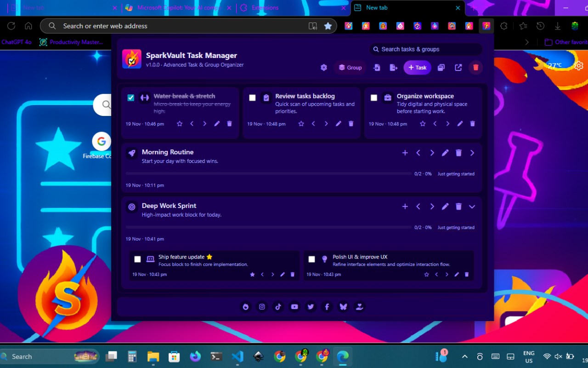
Task: Open the Other favorites folder
Action: pyautogui.click(x=565, y=42)
